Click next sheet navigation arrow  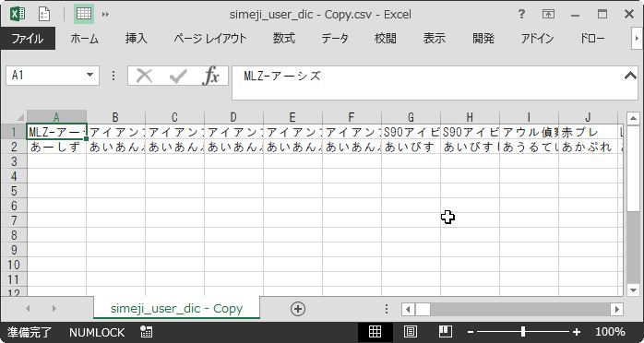coord(54,309)
